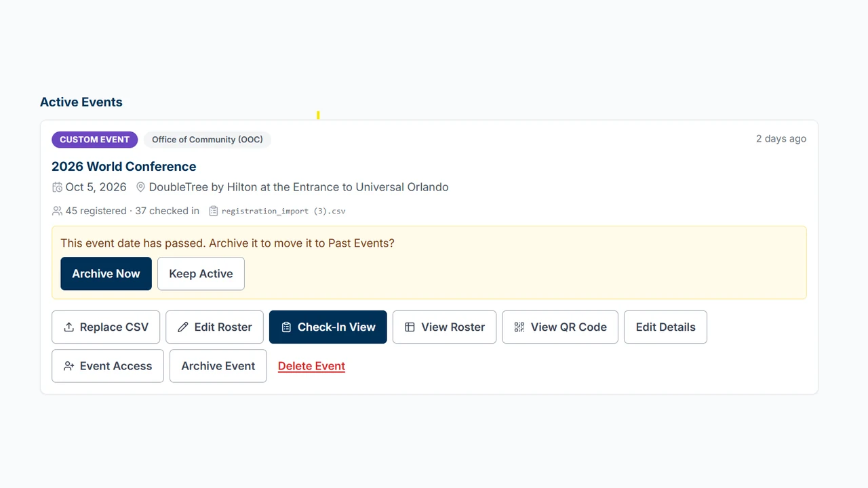Image resolution: width=868 pixels, height=488 pixels.
Task: Click the location pin icon beside DoubleTree
Action: click(140, 187)
